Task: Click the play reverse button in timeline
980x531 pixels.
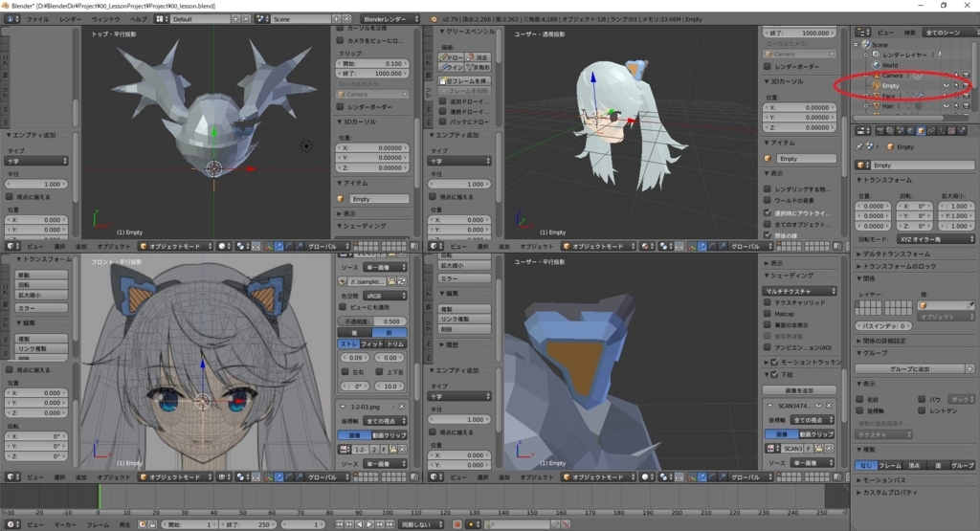Action: pos(360,524)
